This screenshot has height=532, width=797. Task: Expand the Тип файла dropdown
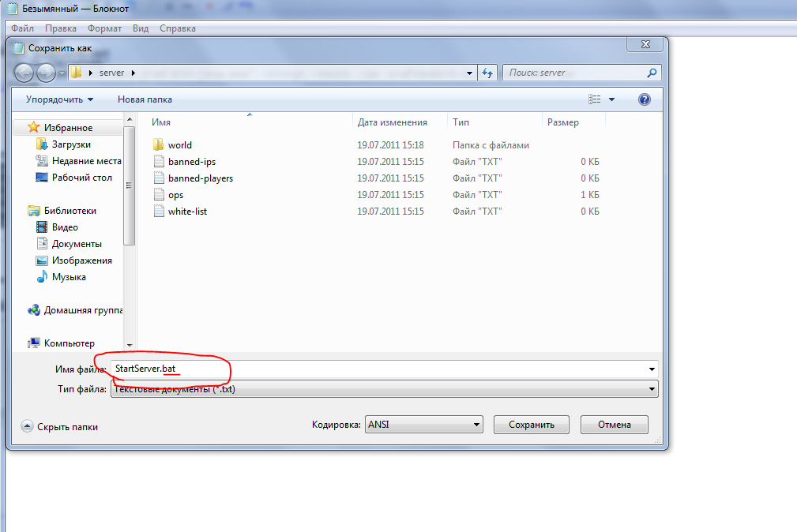point(652,389)
